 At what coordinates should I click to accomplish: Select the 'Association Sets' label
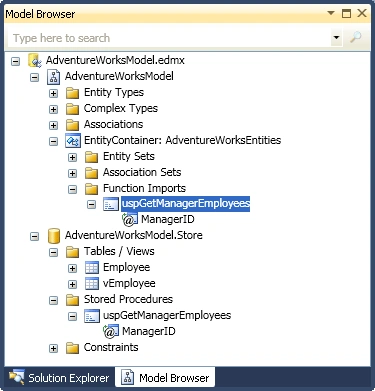tap(142, 172)
